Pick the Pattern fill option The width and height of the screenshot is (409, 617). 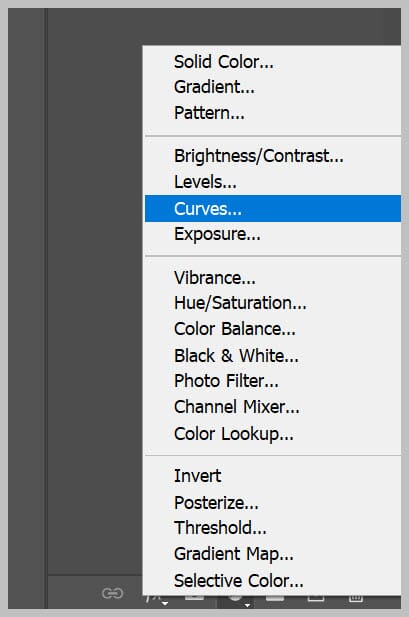pos(272,113)
